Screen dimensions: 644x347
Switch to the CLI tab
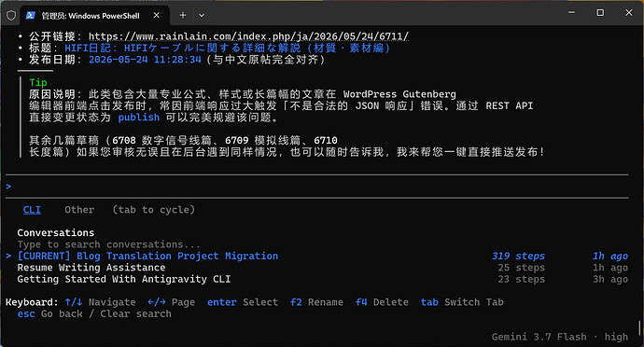pos(32,210)
